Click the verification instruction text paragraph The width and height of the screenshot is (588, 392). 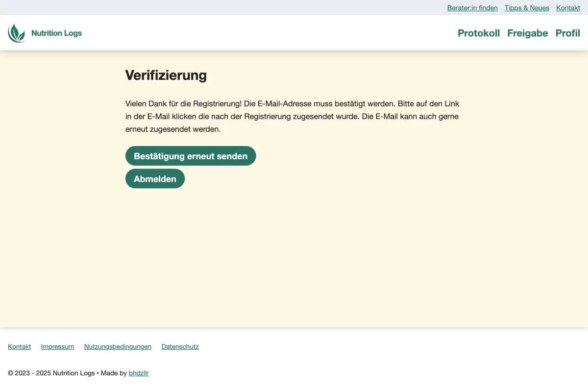292,116
